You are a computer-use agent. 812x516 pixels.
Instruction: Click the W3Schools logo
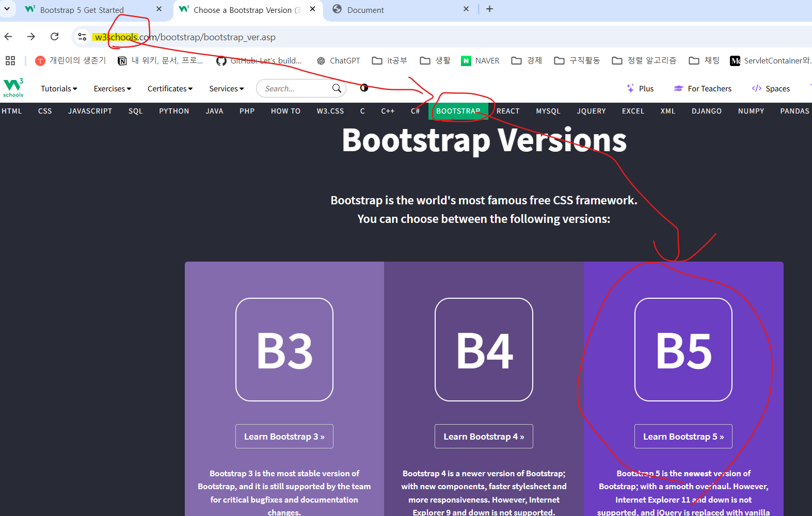pos(13,88)
